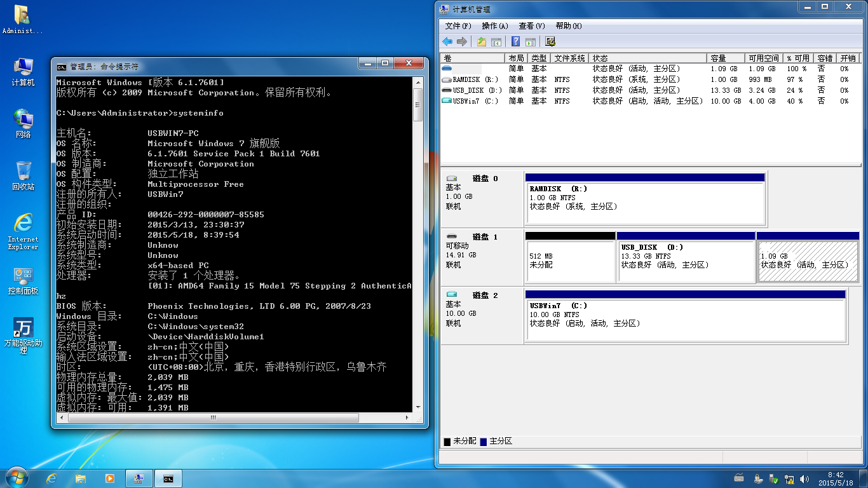The height and width of the screenshot is (488, 868).
Task: Sort by the 容量 column header
Action: (726, 58)
